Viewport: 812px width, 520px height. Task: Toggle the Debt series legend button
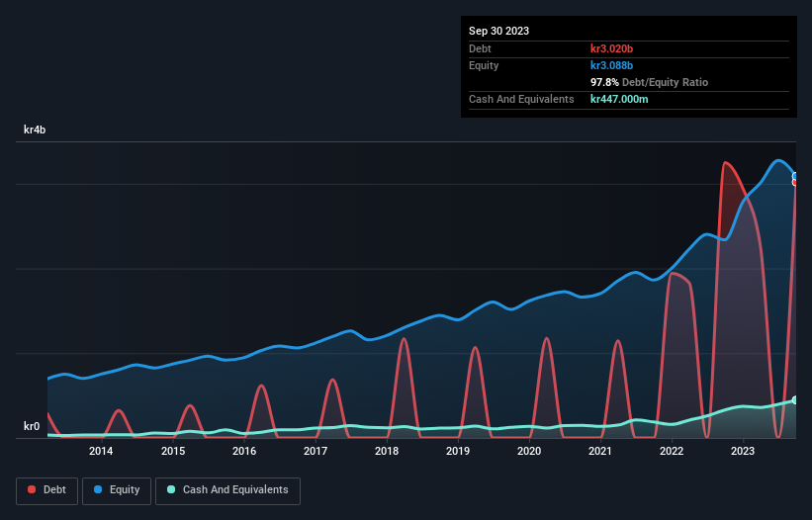(x=47, y=490)
